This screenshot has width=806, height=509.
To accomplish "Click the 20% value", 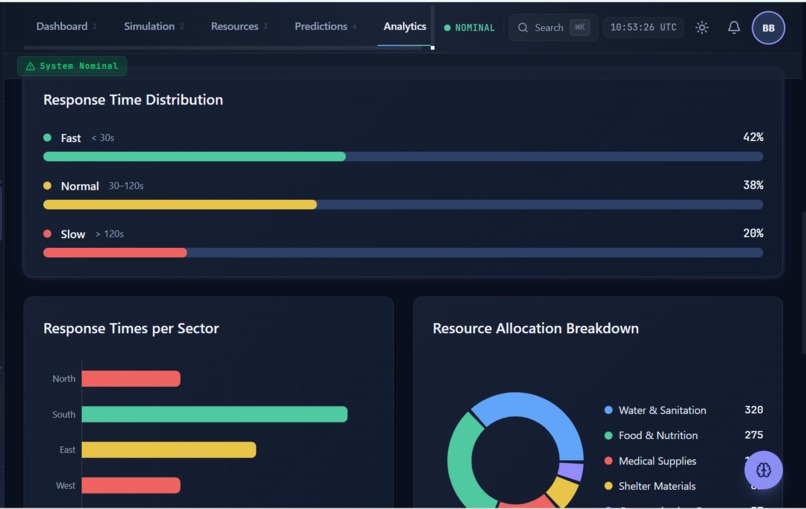I will coord(753,233).
